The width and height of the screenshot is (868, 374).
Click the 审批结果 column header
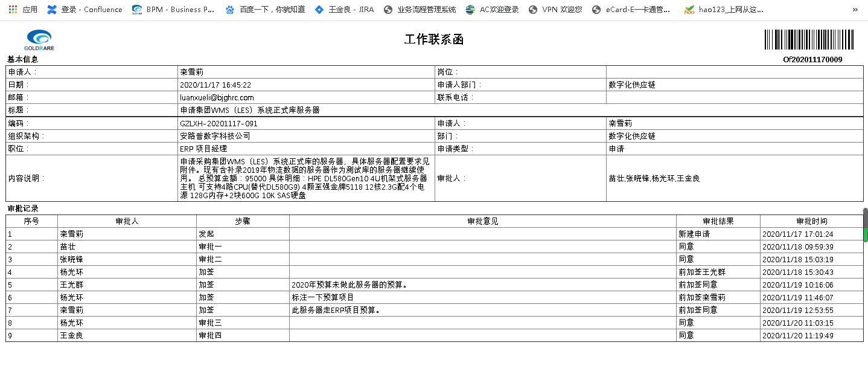[x=718, y=221]
